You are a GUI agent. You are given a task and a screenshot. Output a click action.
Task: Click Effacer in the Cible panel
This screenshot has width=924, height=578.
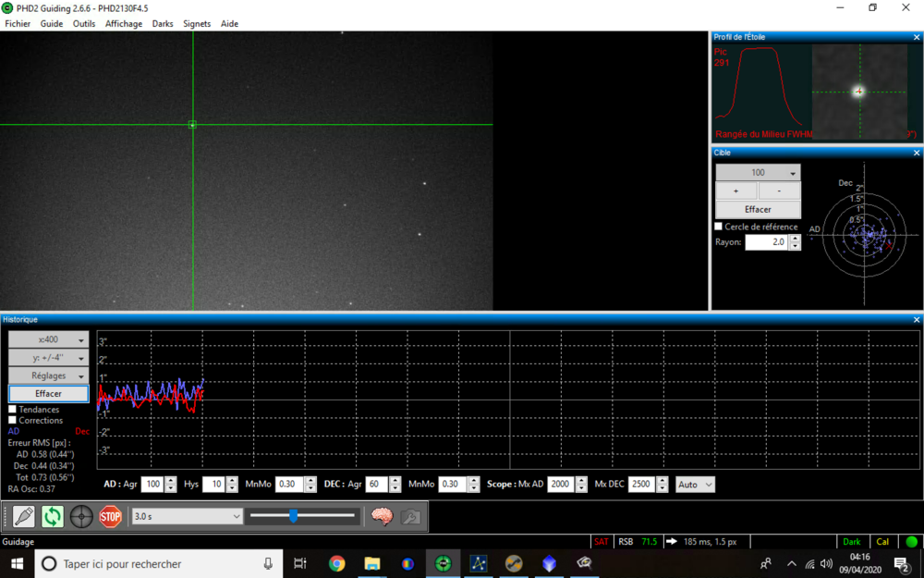click(758, 209)
